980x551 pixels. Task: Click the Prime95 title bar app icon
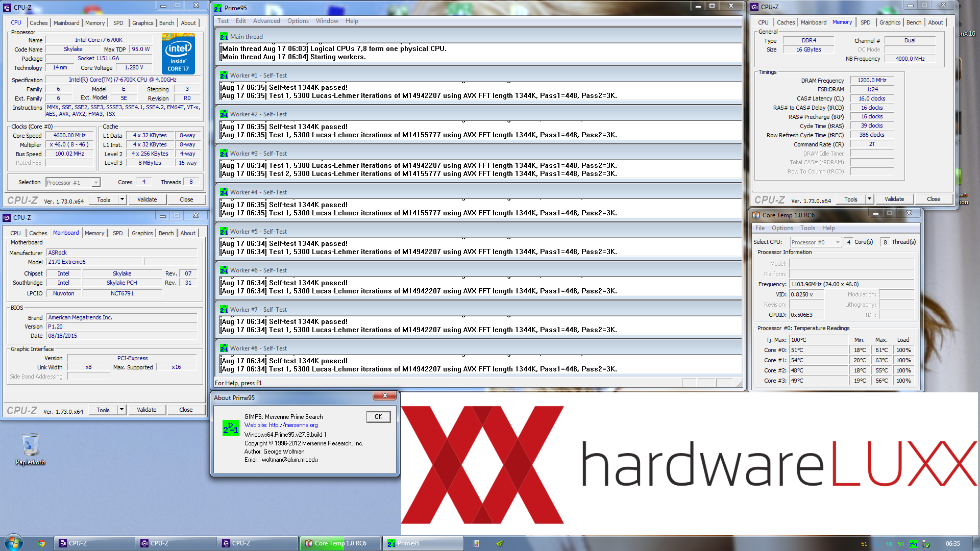(x=218, y=8)
